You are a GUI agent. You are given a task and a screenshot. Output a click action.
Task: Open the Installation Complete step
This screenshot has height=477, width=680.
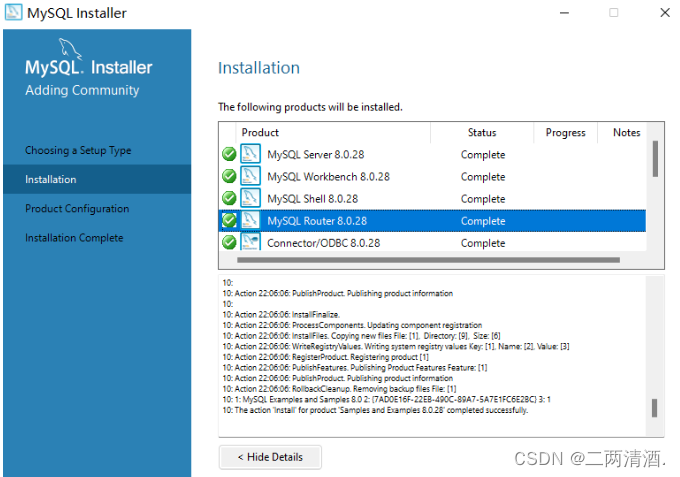point(74,238)
